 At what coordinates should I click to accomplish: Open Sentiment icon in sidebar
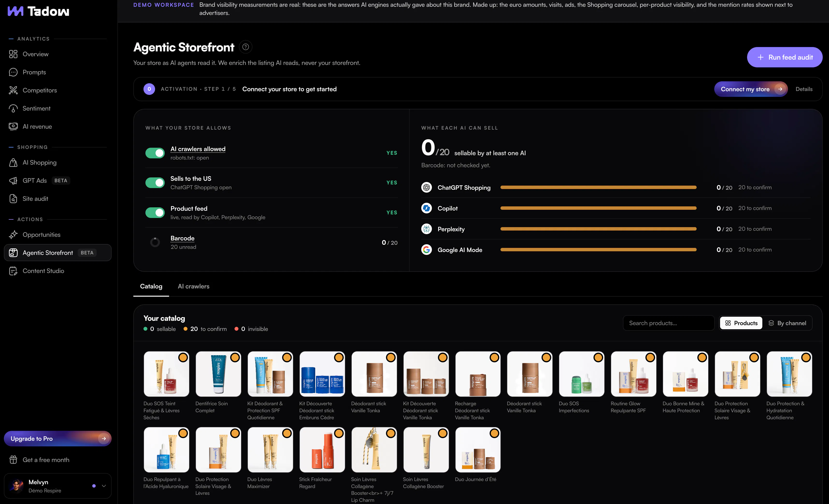tap(13, 109)
